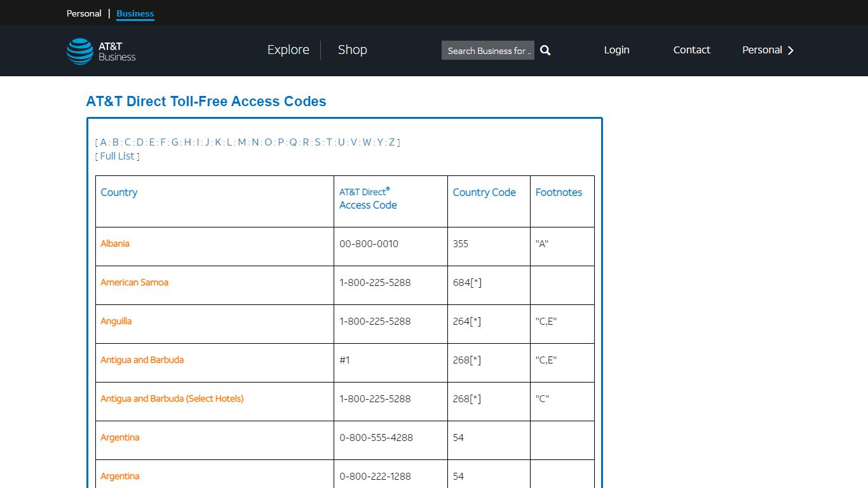Jump to countries starting with G
The height and width of the screenshot is (488, 868).
[175, 142]
